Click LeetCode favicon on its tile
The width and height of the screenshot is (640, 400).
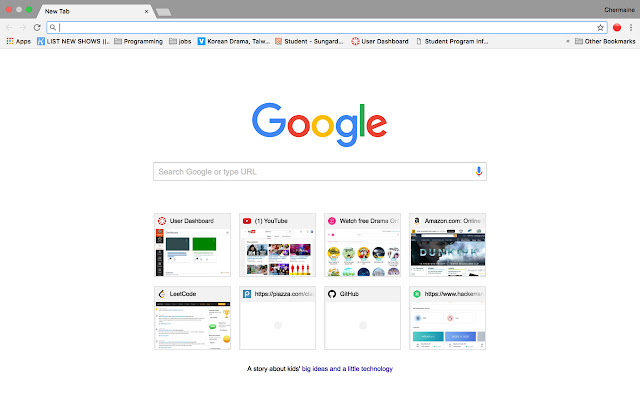(x=162, y=294)
